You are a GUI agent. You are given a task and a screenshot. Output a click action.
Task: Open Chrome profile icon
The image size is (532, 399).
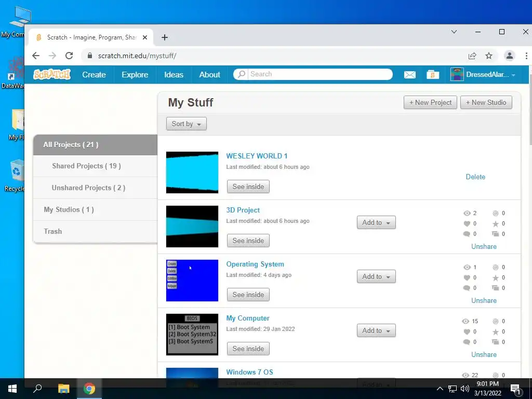pyautogui.click(x=509, y=56)
